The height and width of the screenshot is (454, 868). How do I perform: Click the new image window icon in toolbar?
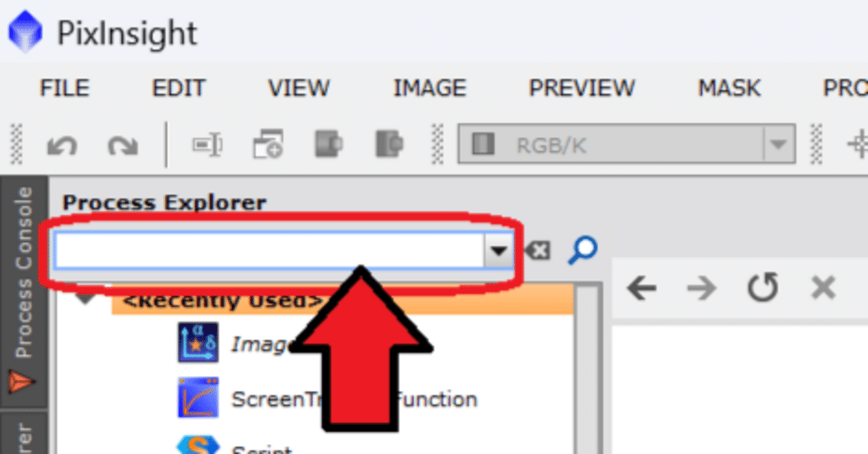(x=268, y=144)
